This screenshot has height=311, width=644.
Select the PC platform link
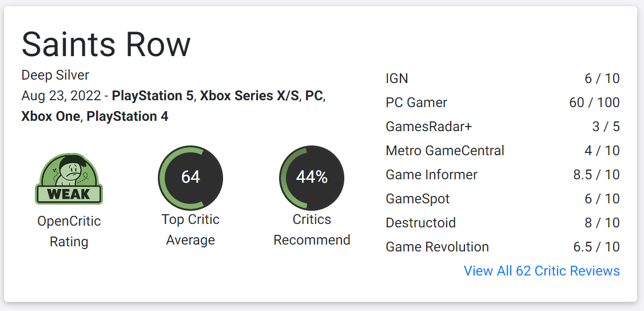pos(314,96)
